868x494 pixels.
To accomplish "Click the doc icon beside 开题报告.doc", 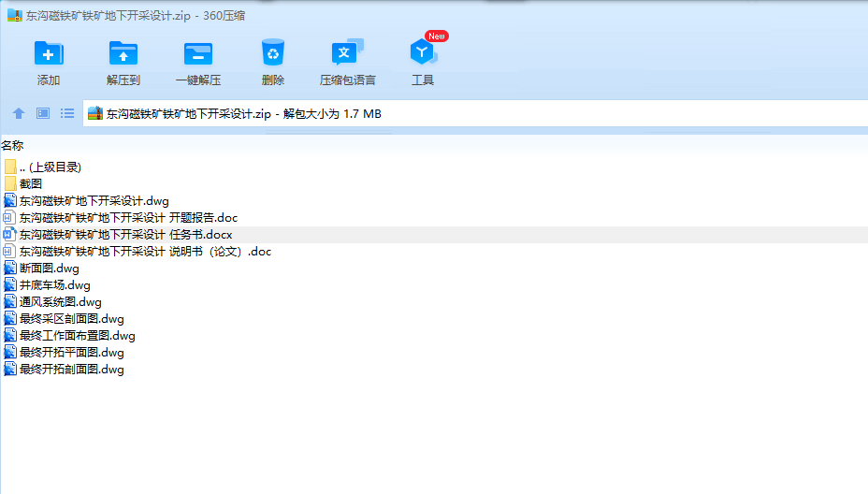I will (x=10, y=218).
